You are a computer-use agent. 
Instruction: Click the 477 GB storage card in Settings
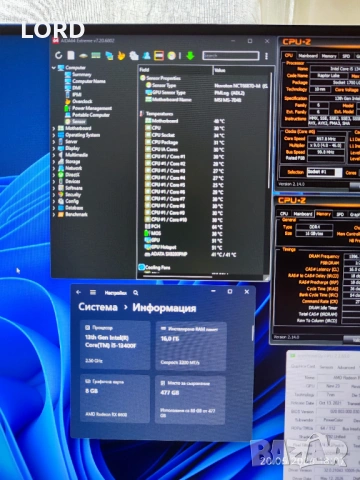click(x=190, y=400)
